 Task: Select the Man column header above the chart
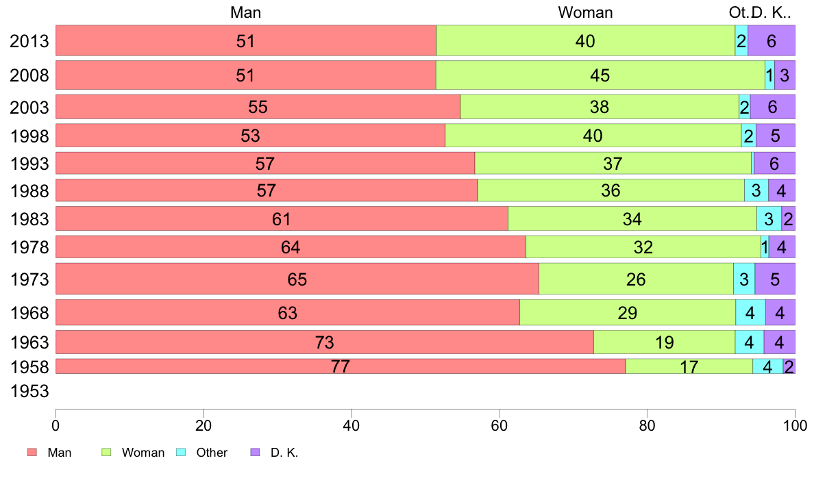(x=245, y=12)
